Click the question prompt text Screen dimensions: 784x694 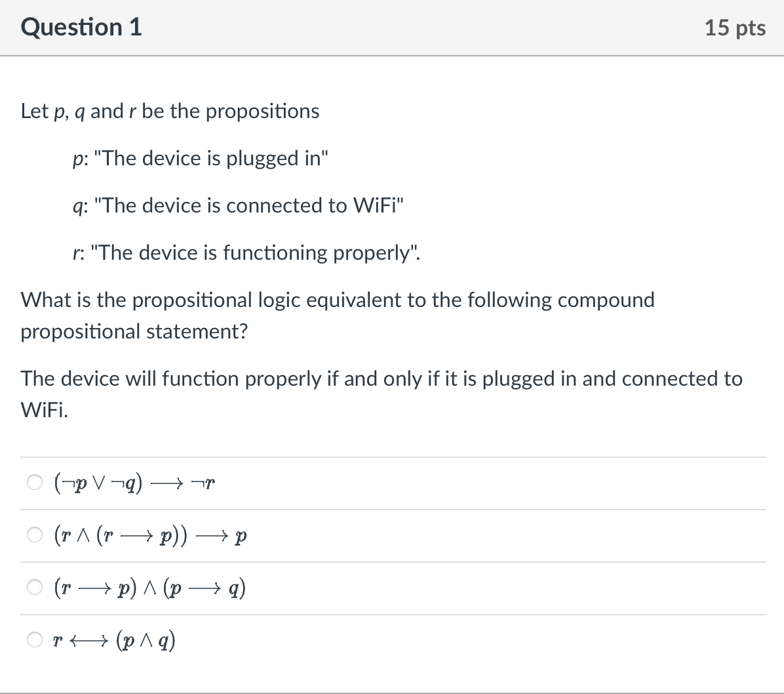tap(338, 316)
